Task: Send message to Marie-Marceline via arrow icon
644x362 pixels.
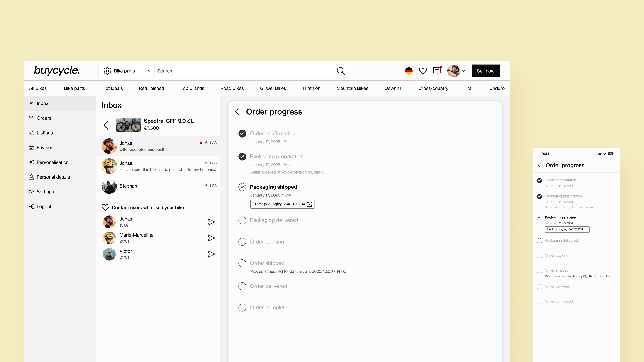Action: (x=211, y=238)
